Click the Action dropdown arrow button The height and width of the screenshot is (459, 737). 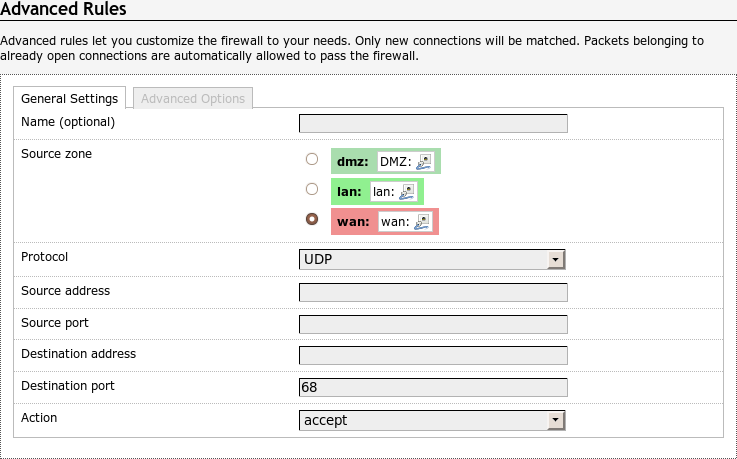[x=556, y=421]
